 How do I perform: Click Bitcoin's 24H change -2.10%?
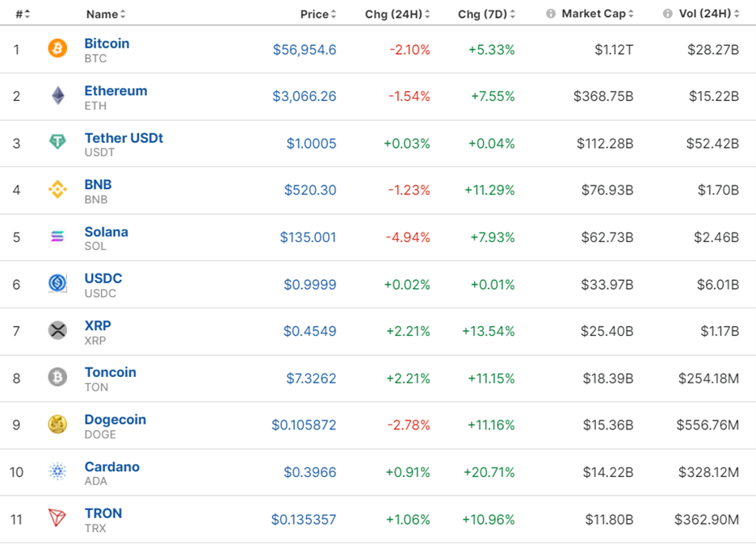(x=409, y=49)
